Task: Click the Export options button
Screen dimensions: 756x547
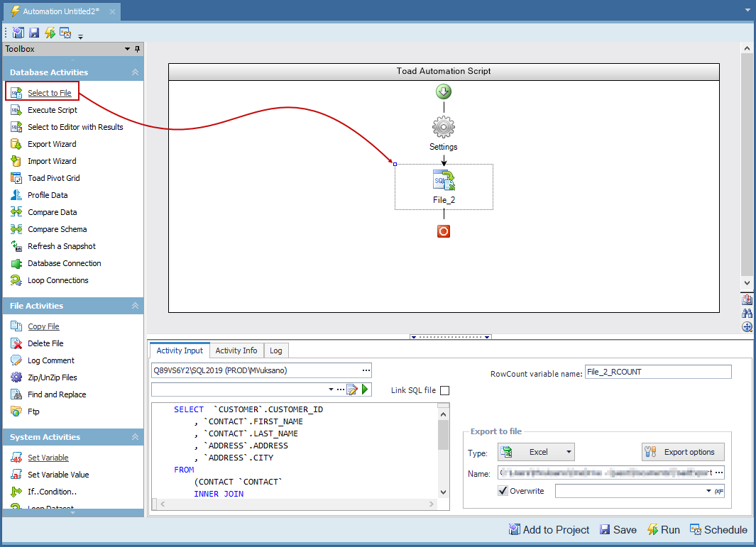Action: [683, 452]
